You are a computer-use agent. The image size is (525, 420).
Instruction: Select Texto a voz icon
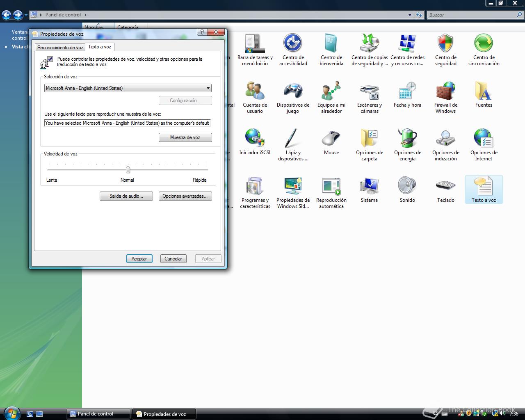tap(484, 190)
